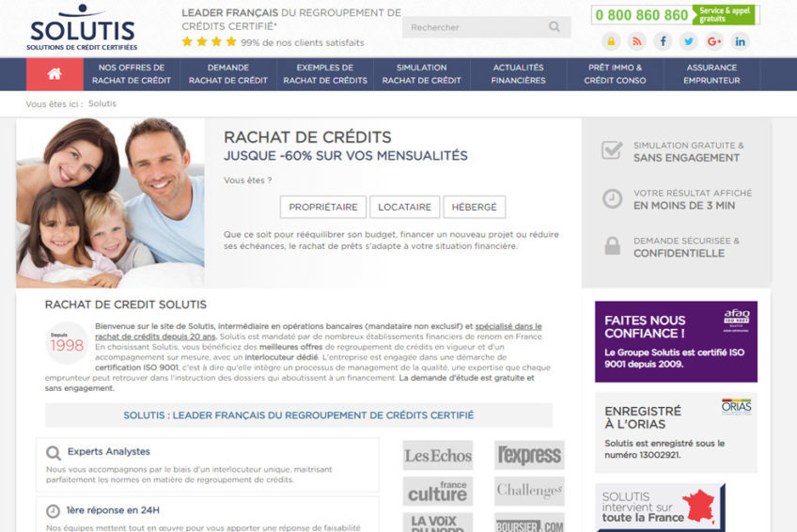Click the lock icon beside Demande sécurisée

[x=612, y=246]
